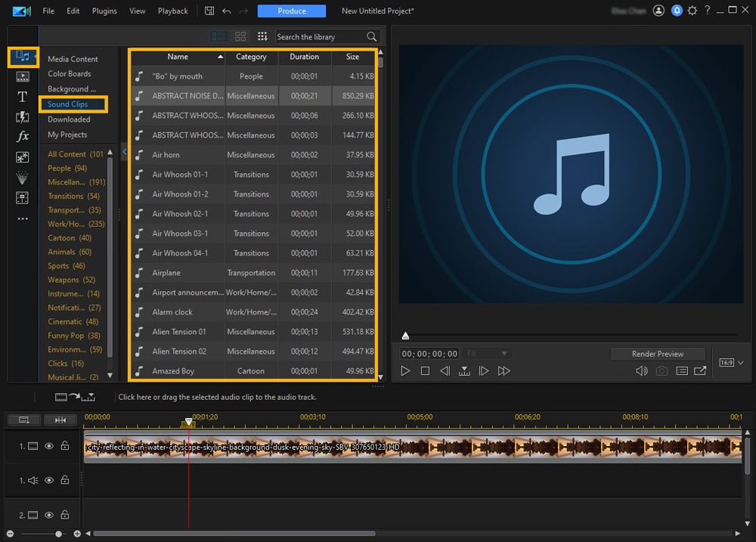Open the Particle Room icon in sidebar
Image resolution: width=756 pixels, height=542 pixels.
coord(23,157)
